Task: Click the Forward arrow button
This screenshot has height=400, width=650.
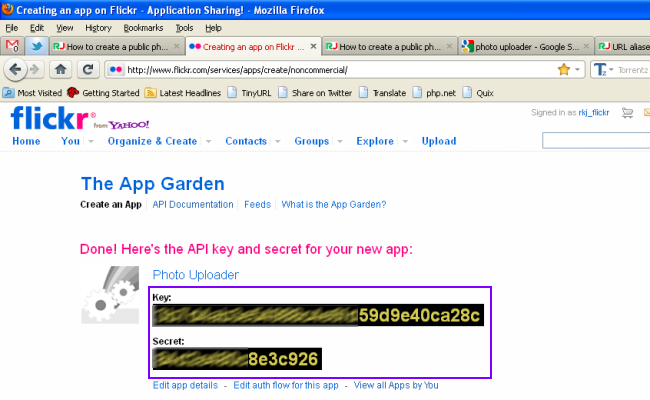Action: [35, 69]
